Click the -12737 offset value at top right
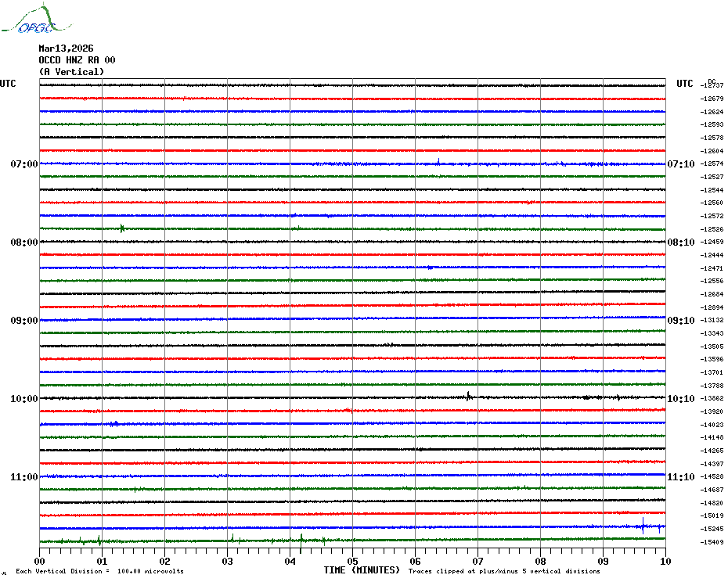This screenshot has height=582, width=728. [712, 85]
